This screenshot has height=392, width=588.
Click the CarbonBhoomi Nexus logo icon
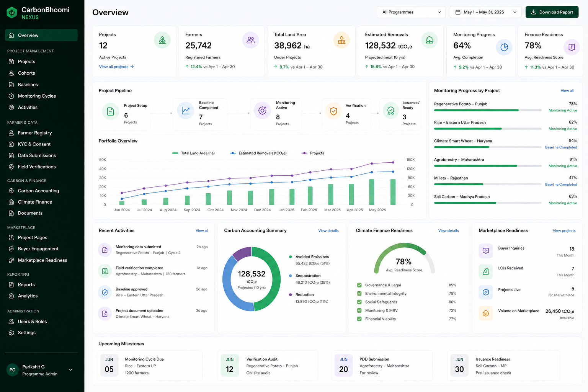12,13
